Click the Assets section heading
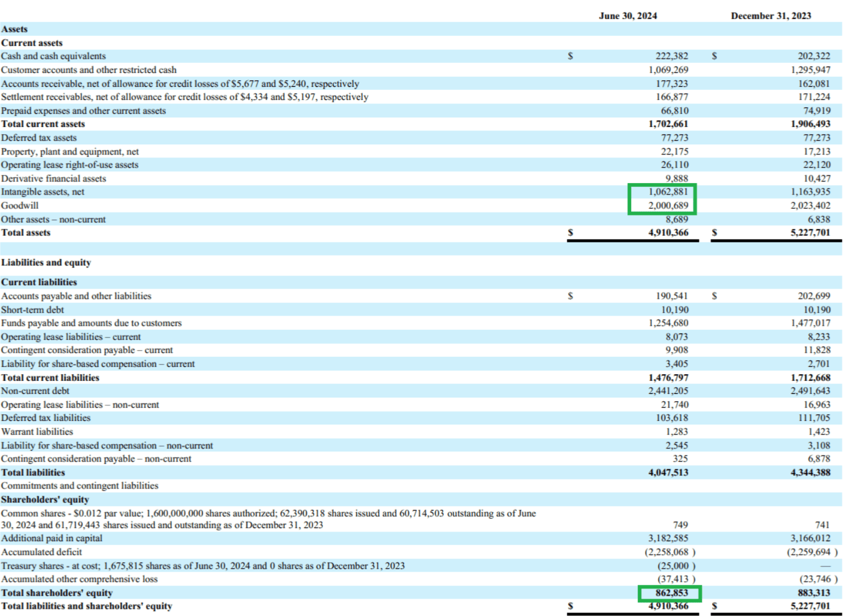 pos(14,29)
